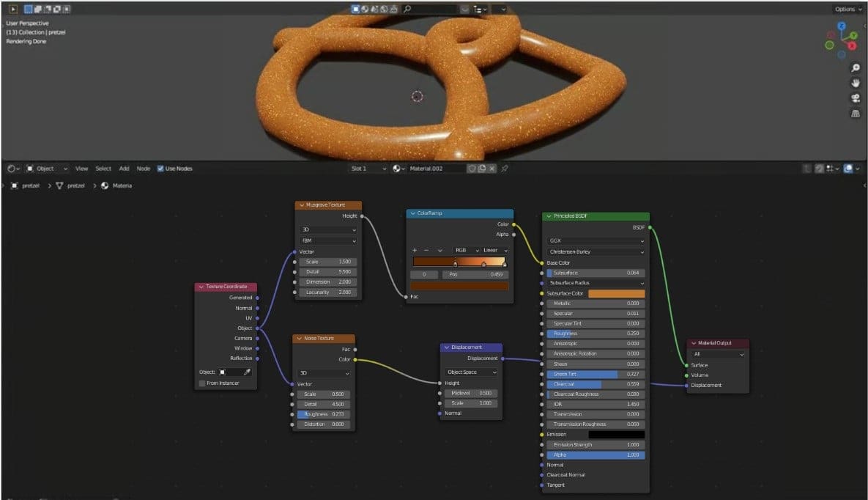
Task: Remove a color stop with ColorRamp minus
Action: click(x=427, y=251)
